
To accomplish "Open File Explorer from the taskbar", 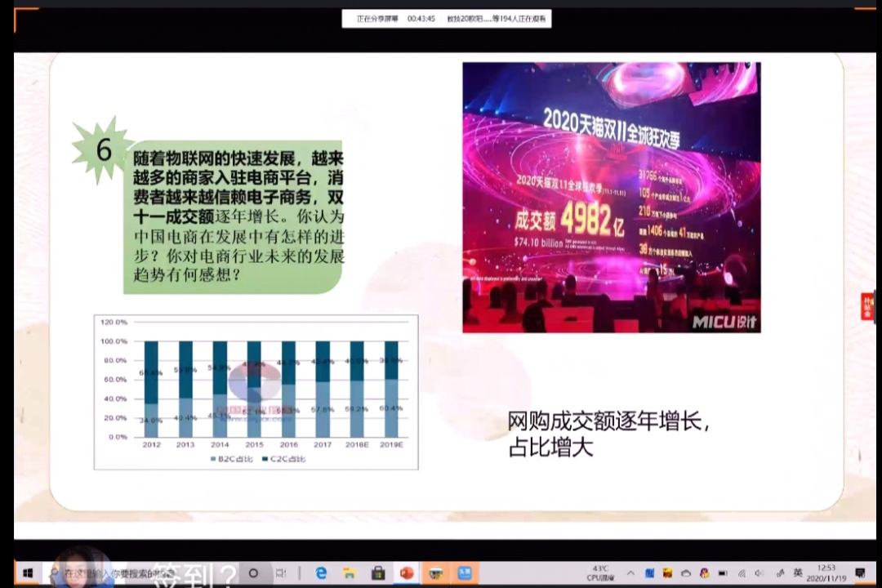I will [349, 572].
